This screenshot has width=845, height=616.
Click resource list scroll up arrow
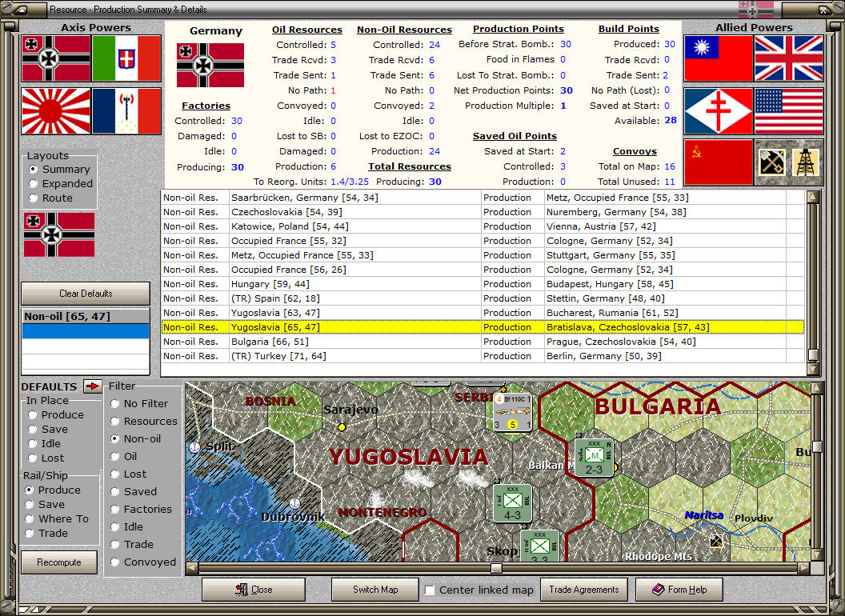pos(813,197)
